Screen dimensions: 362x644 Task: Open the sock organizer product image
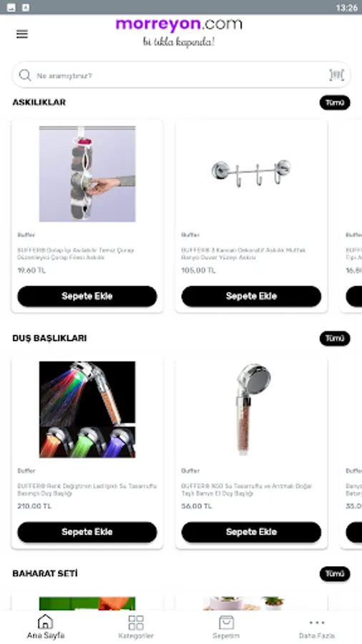click(x=87, y=174)
